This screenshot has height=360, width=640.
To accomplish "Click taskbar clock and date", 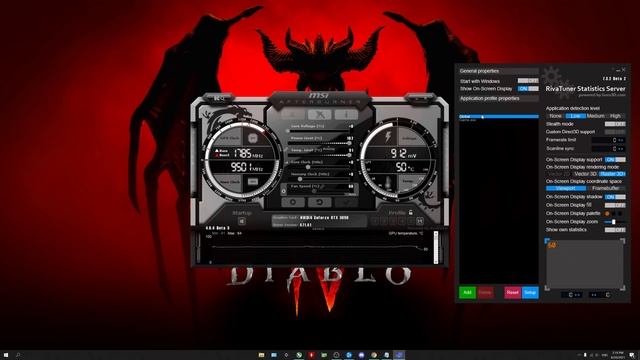I will pyautogui.click(x=618, y=355).
